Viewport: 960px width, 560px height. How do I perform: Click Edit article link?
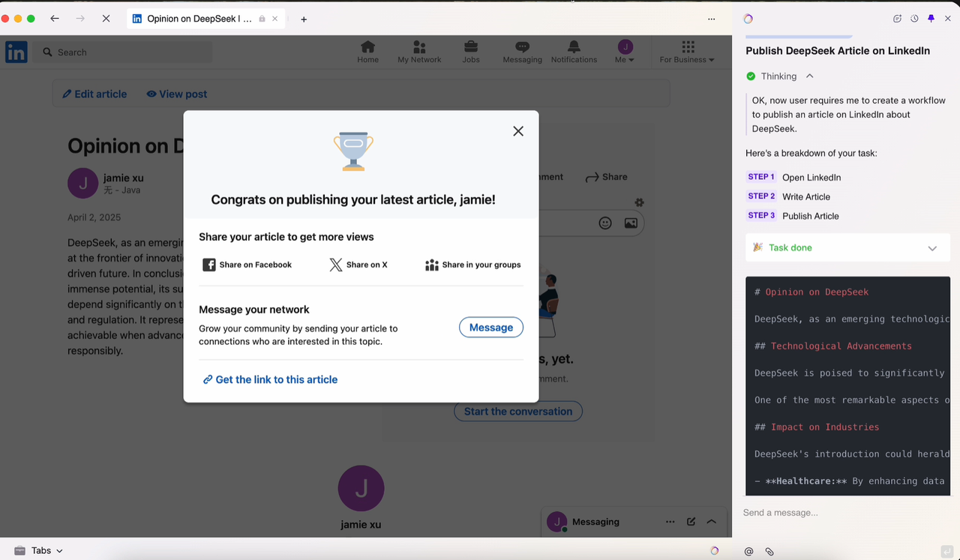click(94, 94)
